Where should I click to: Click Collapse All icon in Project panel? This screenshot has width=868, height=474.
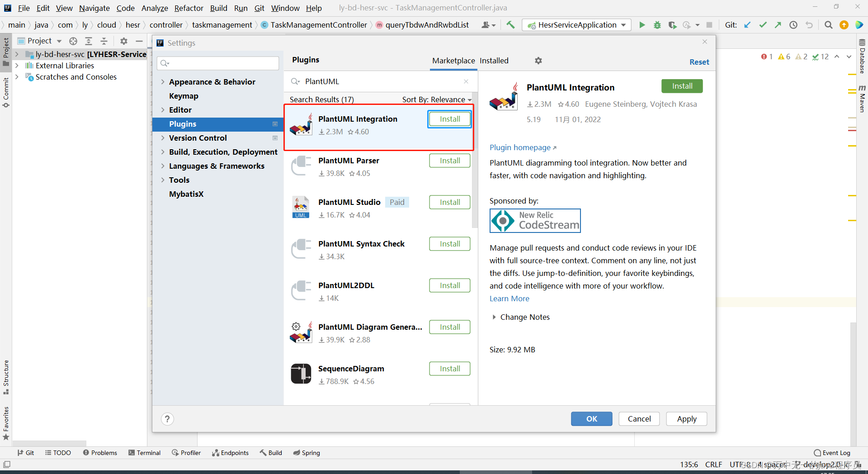pyautogui.click(x=104, y=41)
